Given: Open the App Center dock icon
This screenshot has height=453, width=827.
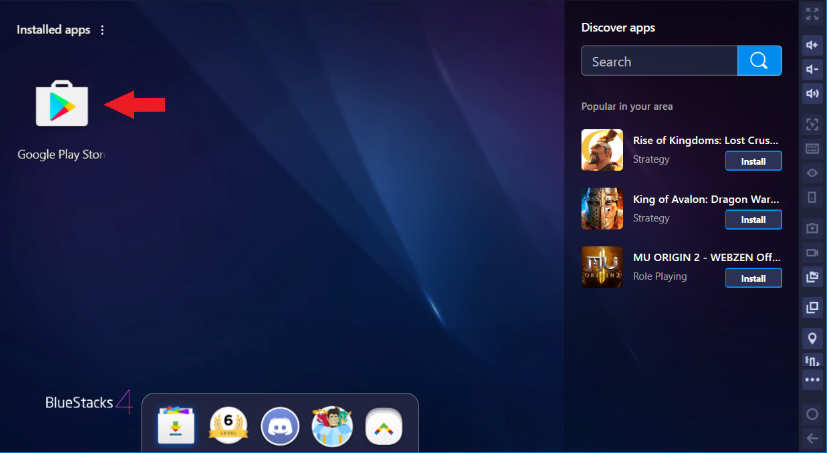Looking at the screenshot, I should 176,425.
